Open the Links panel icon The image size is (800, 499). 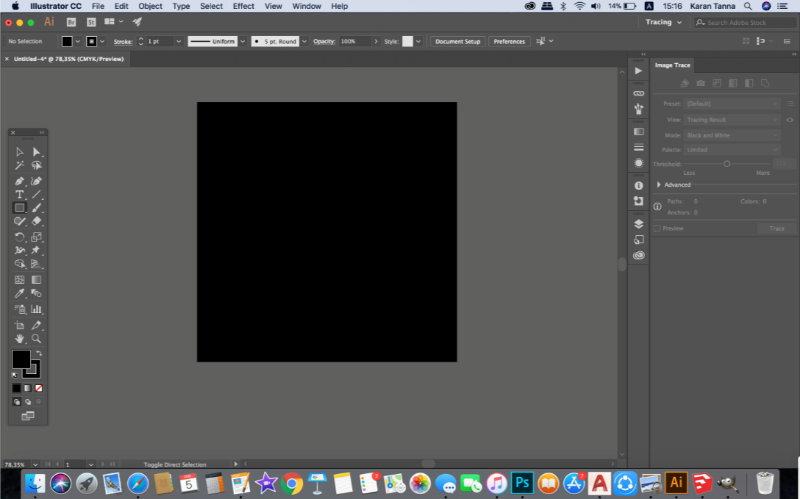pos(638,93)
